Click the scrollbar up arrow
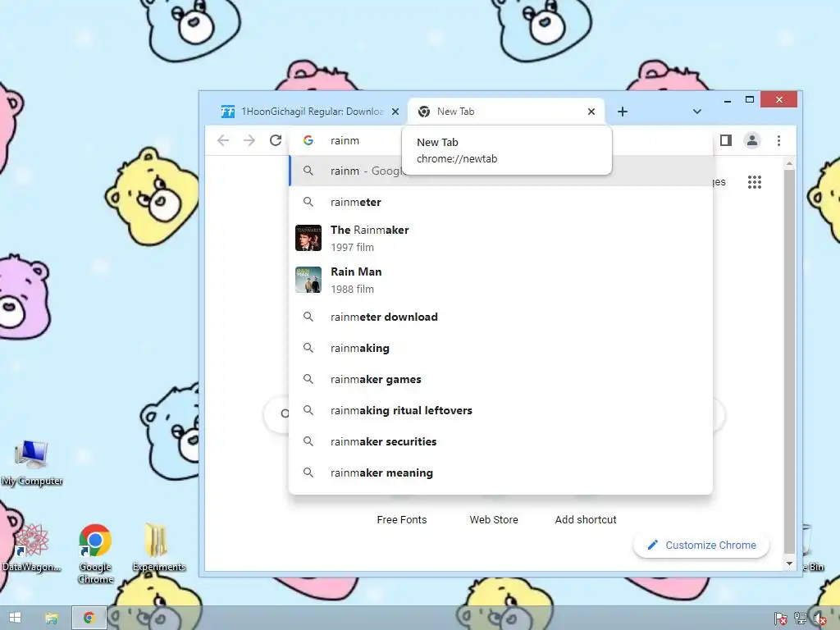Viewport: 840px width, 630px height. [x=789, y=163]
